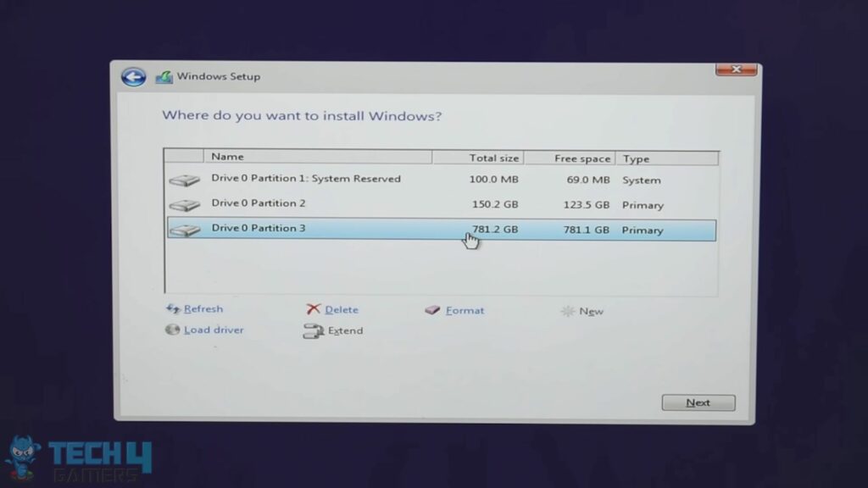Click the Windows Setup logo in title bar
Image resolution: width=868 pixels, height=488 pixels.
(x=166, y=76)
